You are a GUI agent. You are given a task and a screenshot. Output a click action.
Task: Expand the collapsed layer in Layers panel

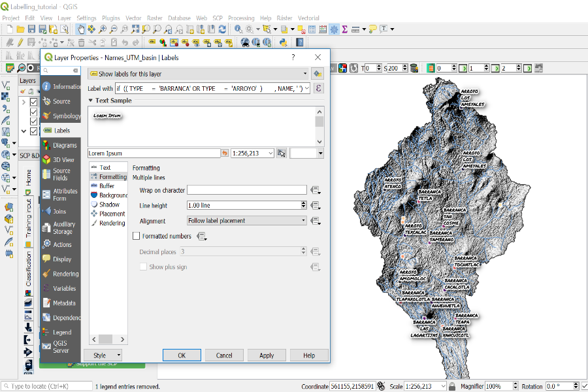24,102
